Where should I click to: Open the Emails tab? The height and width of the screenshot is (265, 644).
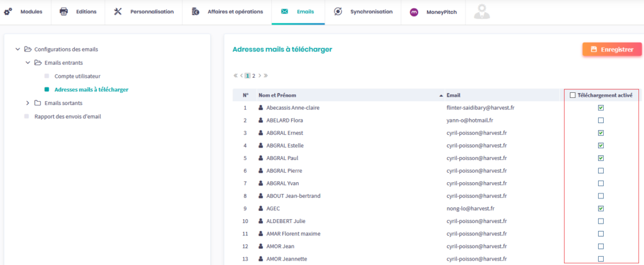point(298,12)
